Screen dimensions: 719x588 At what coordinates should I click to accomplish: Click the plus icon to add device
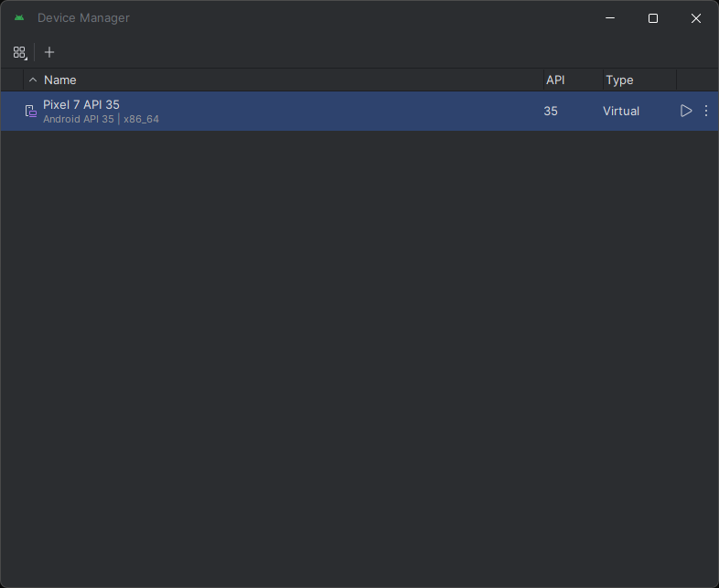[x=49, y=52]
